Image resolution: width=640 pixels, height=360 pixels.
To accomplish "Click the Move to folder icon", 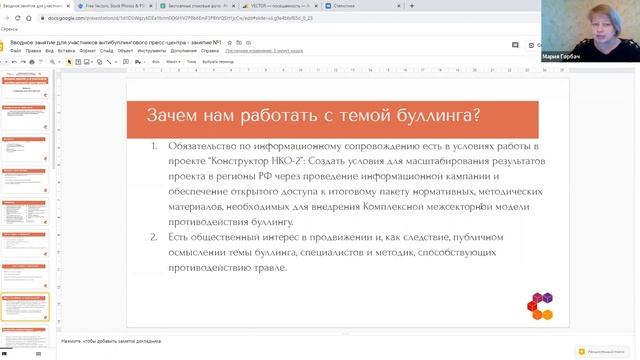I will [239, 42].
